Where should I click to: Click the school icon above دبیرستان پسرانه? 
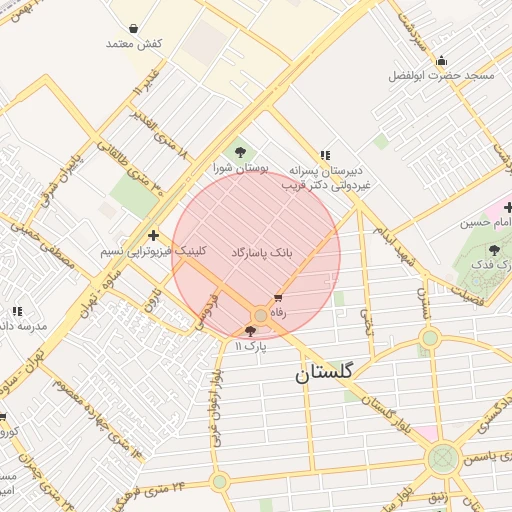point(325,155)
